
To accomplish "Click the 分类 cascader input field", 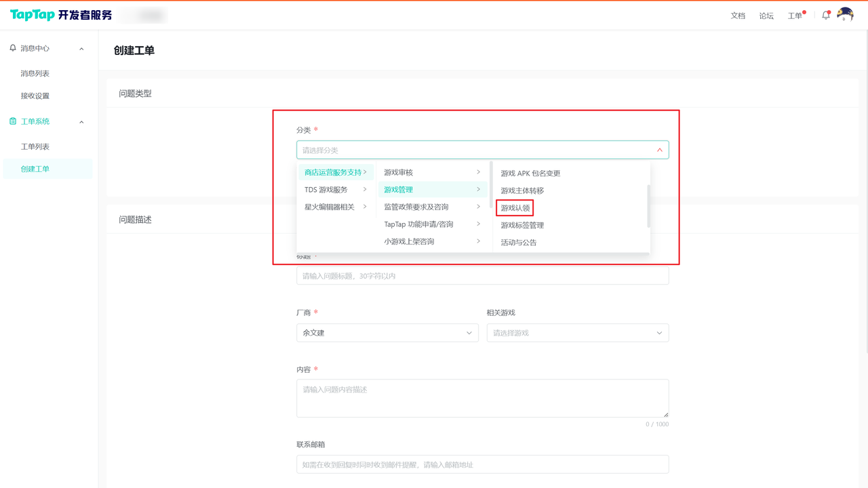I will 475,150.
